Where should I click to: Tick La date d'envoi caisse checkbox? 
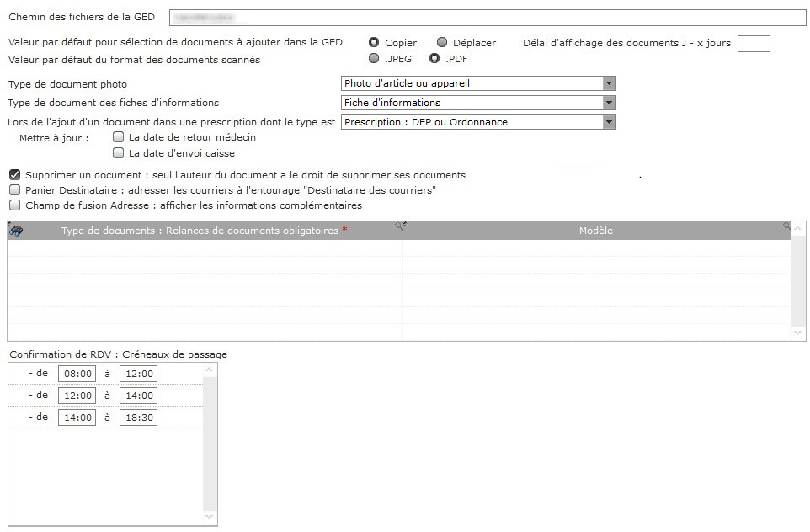tap(118, 153)
